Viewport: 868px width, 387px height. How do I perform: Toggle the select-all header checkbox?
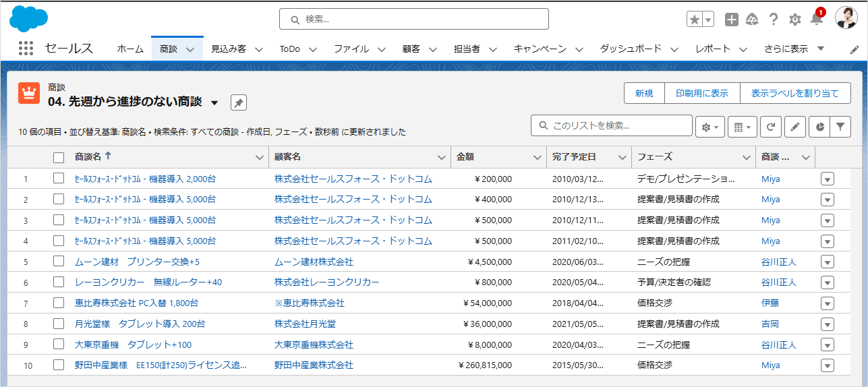(x=59, y=157)
